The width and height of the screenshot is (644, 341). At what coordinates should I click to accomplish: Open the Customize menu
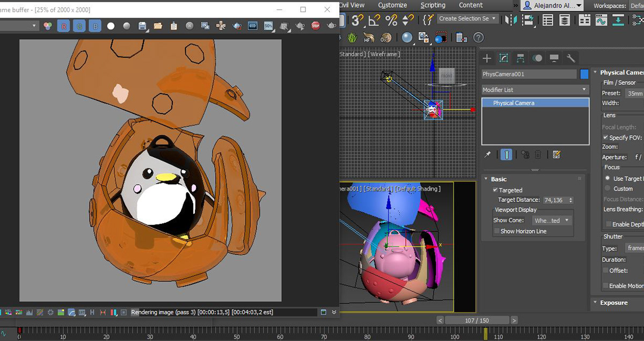392,5
